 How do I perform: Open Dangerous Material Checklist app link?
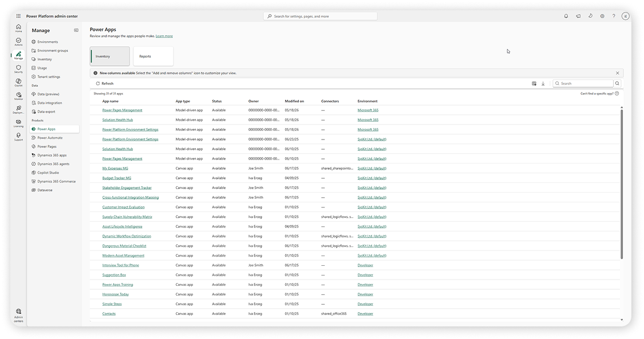[124, 246]
